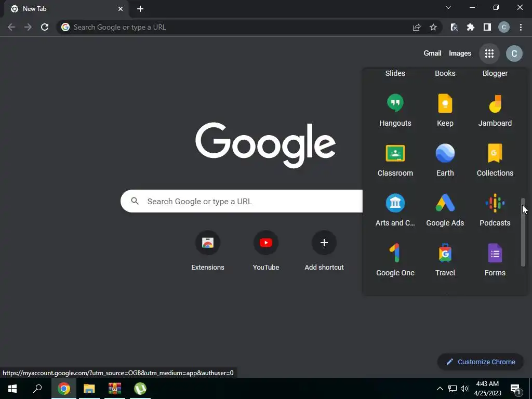The width and height of the screenshot is (532, 399).
Task: Open the Windows Start menu
Action: coord(12,389)
